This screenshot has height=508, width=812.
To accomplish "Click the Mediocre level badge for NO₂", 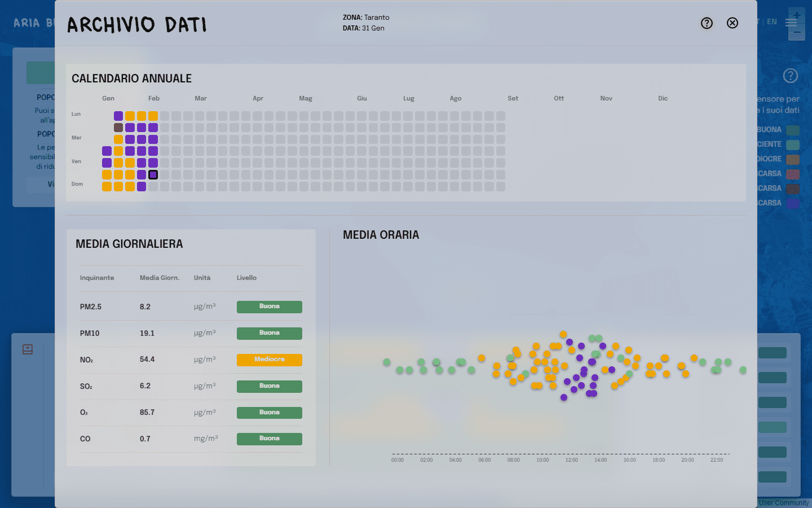I will tap(270, 360).
